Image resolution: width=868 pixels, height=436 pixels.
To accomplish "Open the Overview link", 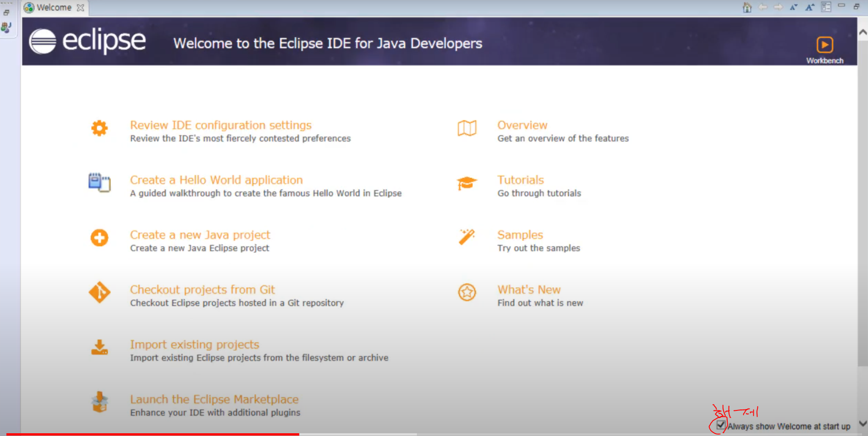I will point(522,125).
